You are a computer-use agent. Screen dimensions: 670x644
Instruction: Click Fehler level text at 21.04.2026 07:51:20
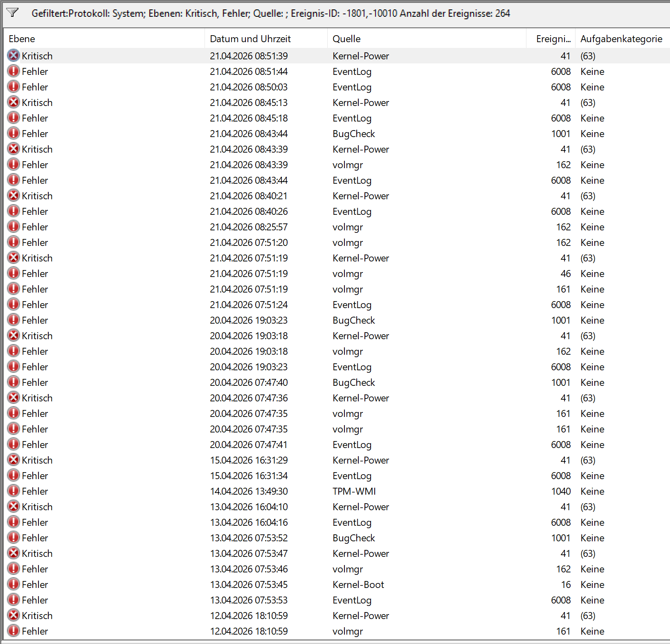35,243
